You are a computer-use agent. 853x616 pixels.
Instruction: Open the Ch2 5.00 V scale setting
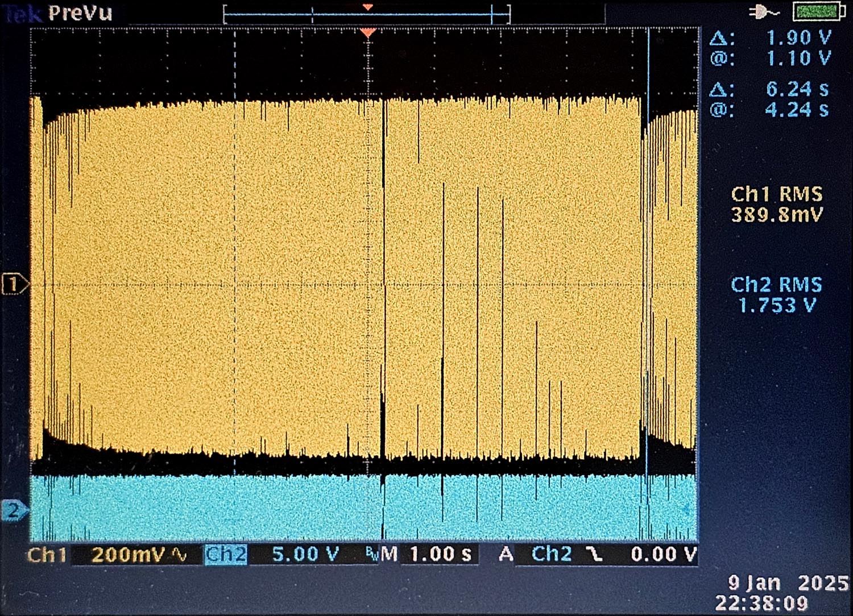[x=305, y=554]
